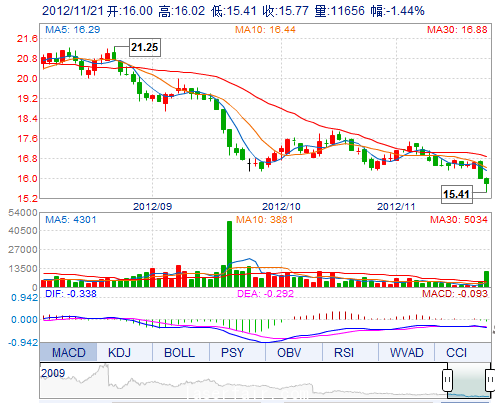Viewport: 495px width, 403px height.
Task: Show the CCI indicator
Action: click(x=456, y=352)
